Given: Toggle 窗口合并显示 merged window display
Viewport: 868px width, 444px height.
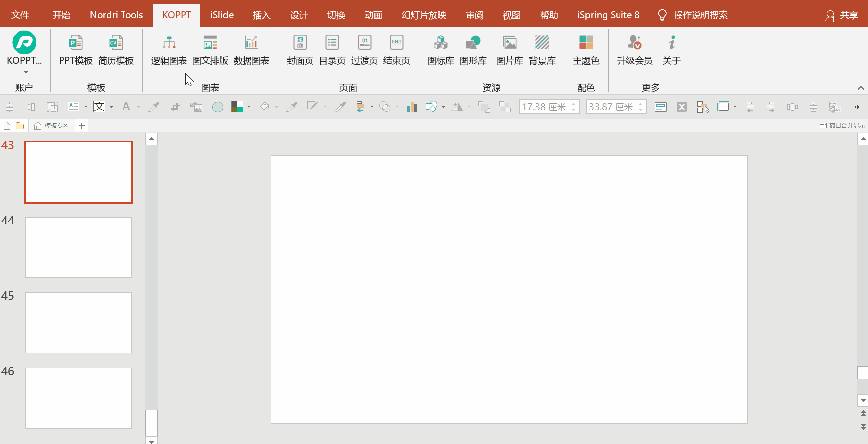Looking at the screenshot, I should pos(842,126).
